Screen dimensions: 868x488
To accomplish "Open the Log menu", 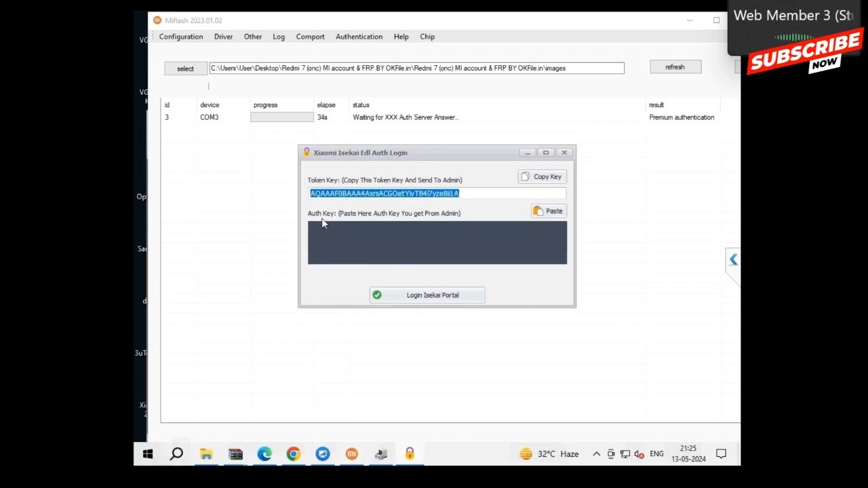I will coord(279,37).
